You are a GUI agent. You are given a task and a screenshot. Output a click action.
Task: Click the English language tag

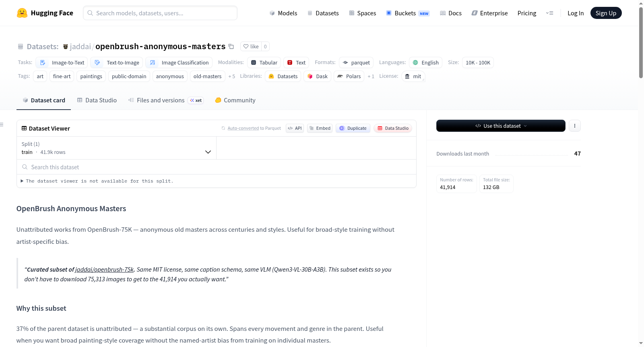[x=426, y=62]
